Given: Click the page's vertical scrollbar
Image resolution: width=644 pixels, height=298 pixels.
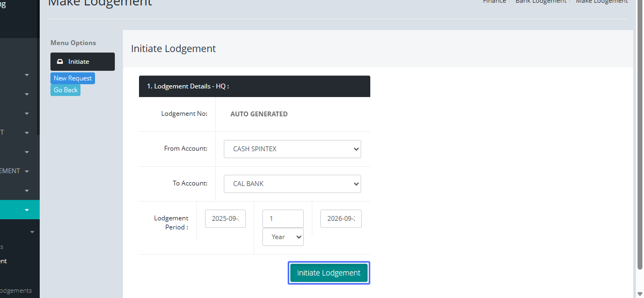Looking at the screenshot, I should coord(639,134).
